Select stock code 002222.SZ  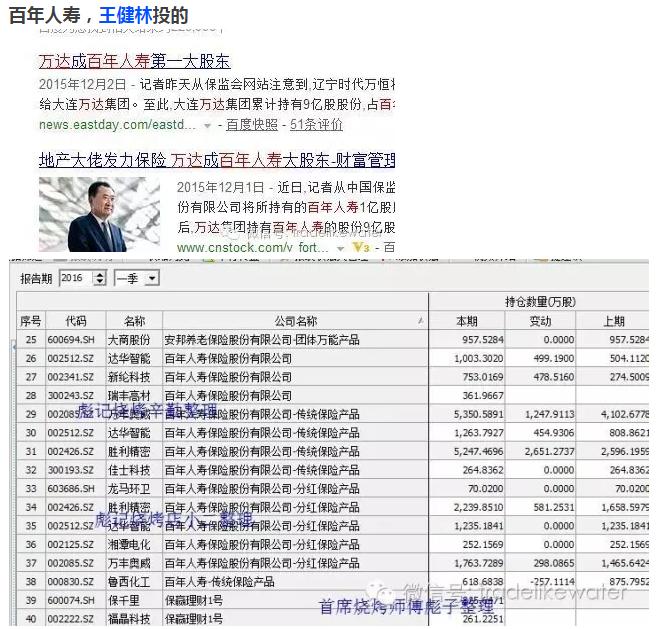(x=71, y=619)
